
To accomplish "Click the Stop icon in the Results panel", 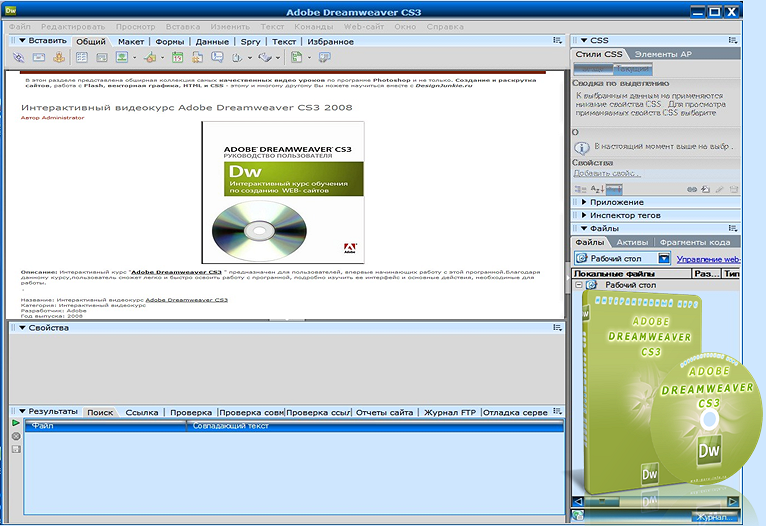I will pyautogui.click(x=16, y=436).
